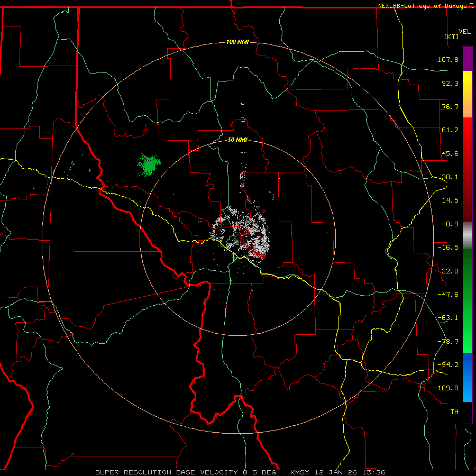Click the -0.9 velocity scale value
The height and width of the screenshot is (476, 476).
pyautogui.click(x=450, y=224)
